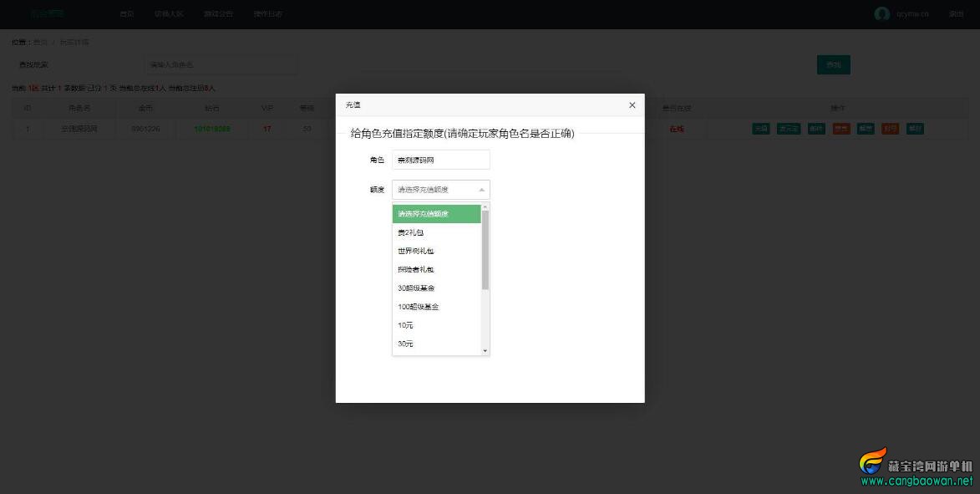The width and height of the screenshot is (980, 494).
Task: Close the 充值 dialog with the X
Action: [x=632, y=105]
